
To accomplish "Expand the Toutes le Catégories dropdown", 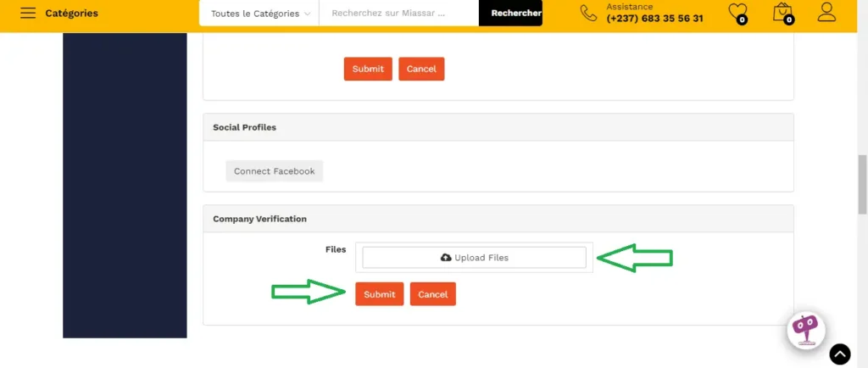I will click(x=259, y=14).
